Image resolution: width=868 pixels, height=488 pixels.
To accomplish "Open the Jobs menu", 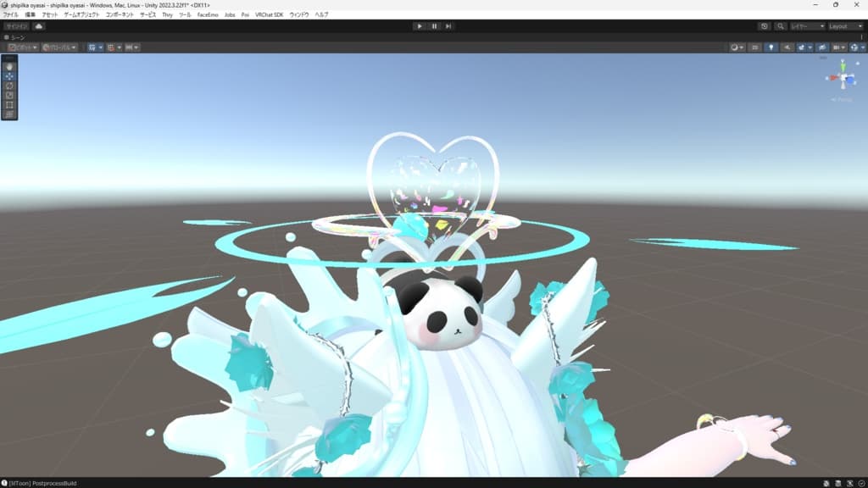I will tap(230, 15).
